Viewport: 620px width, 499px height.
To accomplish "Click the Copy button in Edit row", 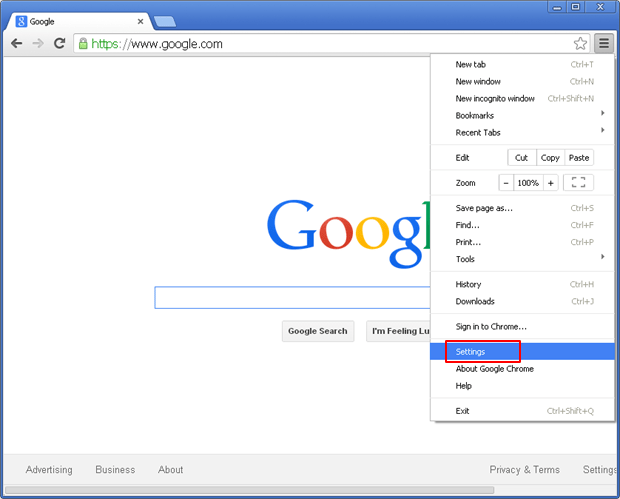I will coord(550,158).
